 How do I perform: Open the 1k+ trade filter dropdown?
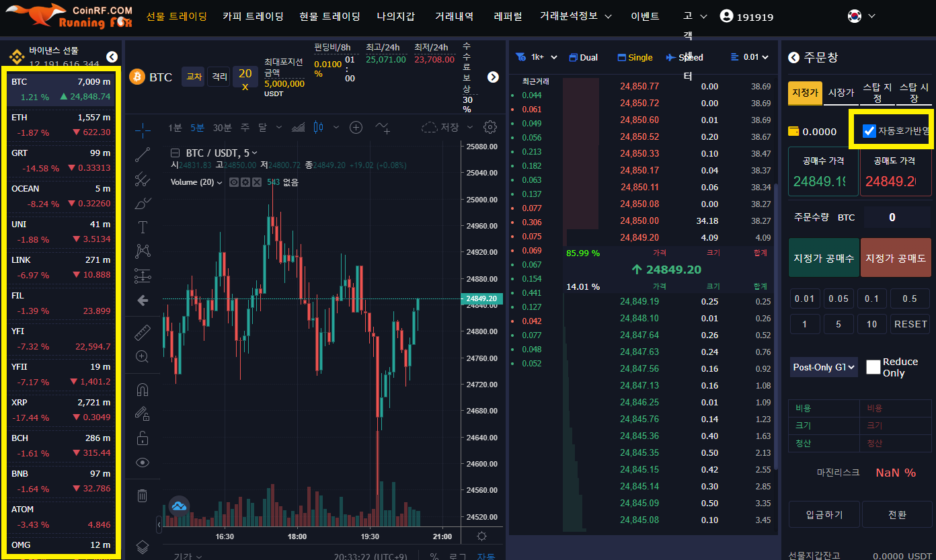point(537,57)
